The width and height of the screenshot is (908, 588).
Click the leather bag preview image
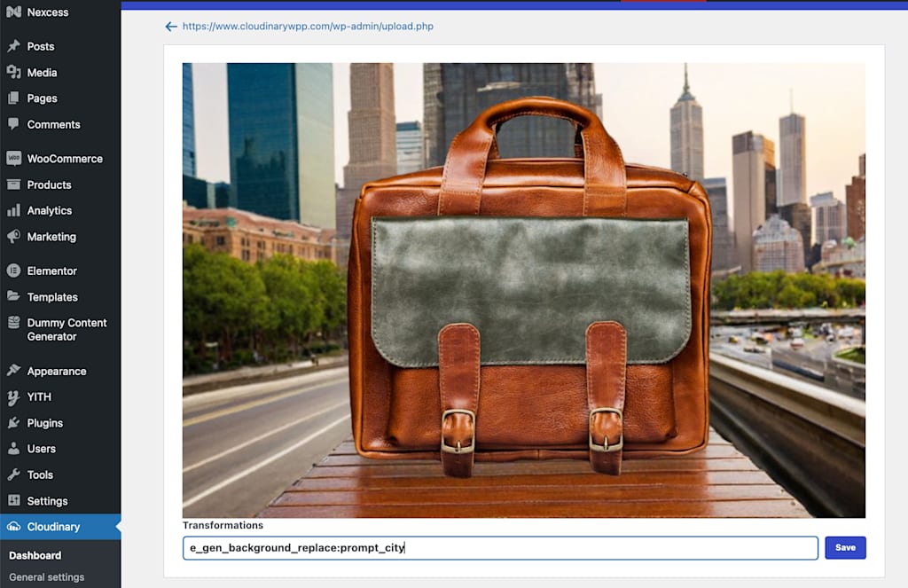[x=523, y=290]
